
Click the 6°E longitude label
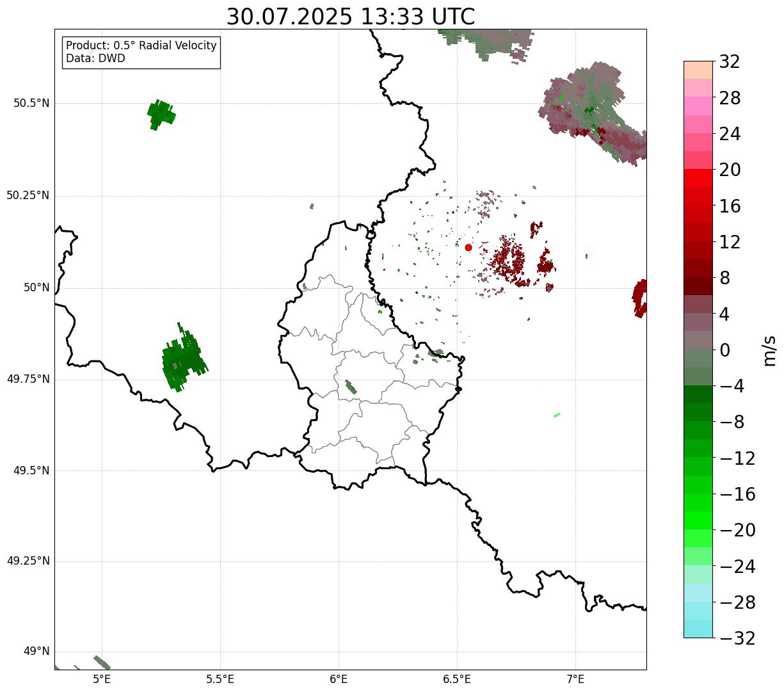(339, 679)
